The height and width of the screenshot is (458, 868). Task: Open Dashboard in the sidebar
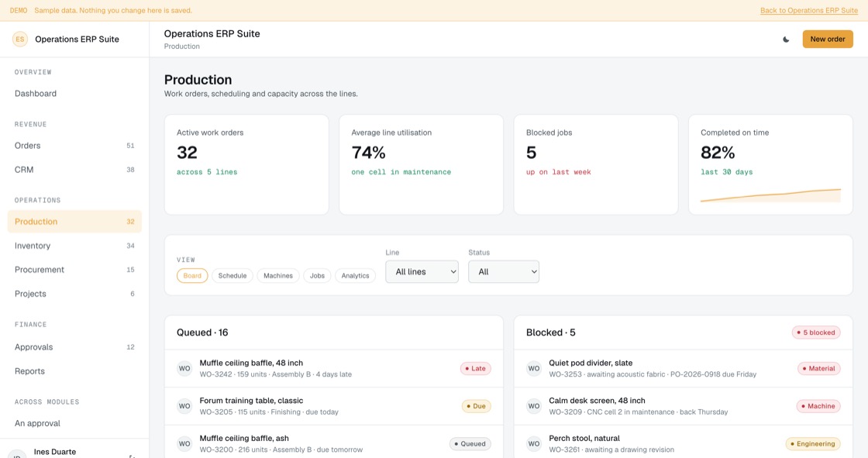74,94
